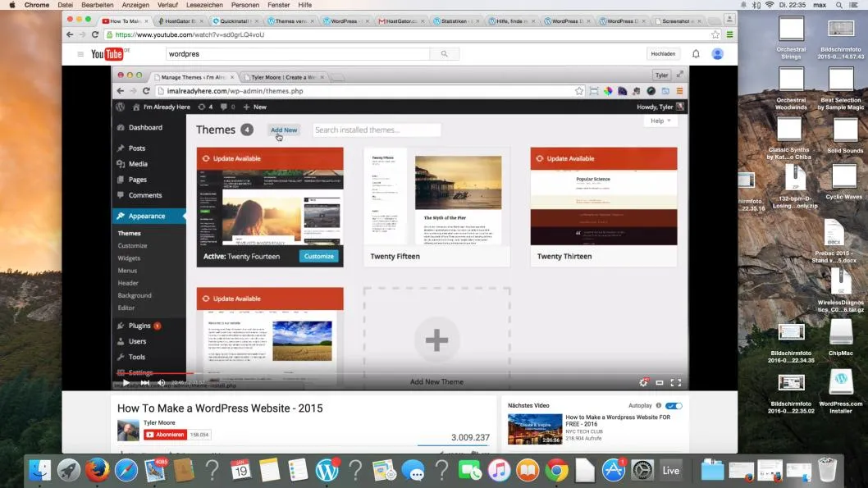
Task: Click the Hochladen upload button
Action: tap(663, 53)
